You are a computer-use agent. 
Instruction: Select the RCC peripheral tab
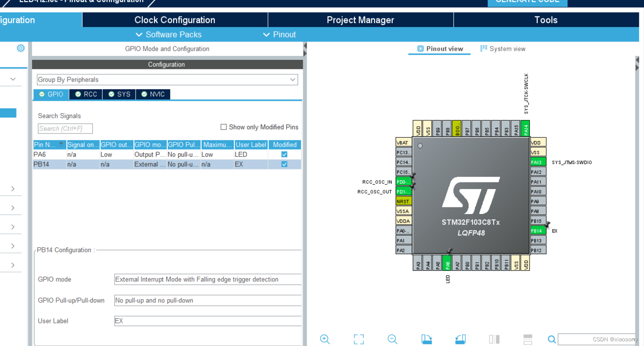tap(86, 94)
